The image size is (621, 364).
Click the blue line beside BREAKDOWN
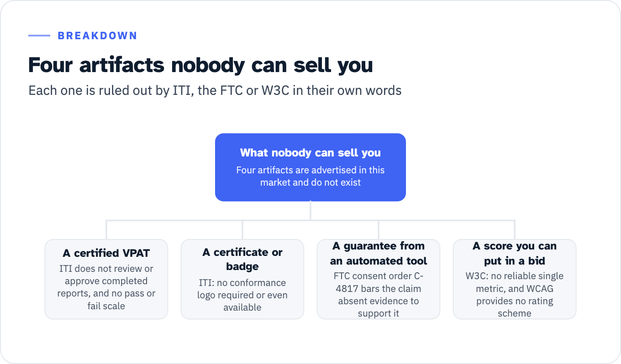pyautogui.click(x=39, y=36)
